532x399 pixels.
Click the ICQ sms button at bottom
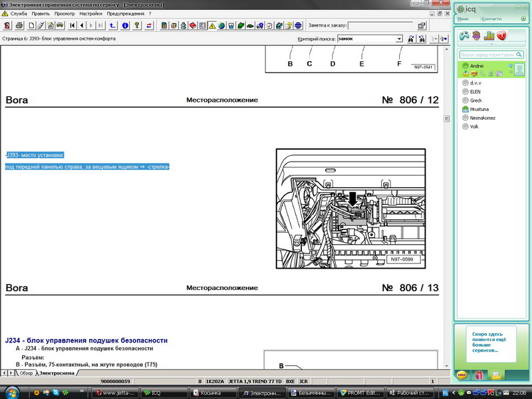462,375
